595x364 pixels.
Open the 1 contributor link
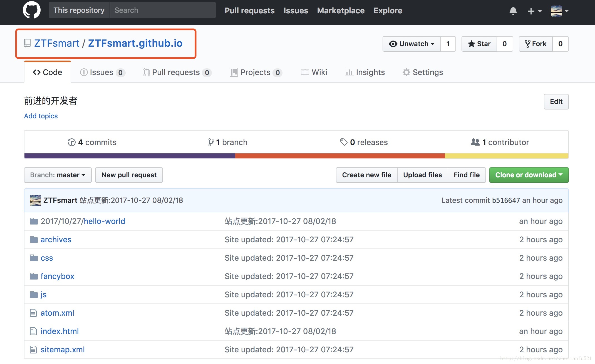[x=500, y=142]
